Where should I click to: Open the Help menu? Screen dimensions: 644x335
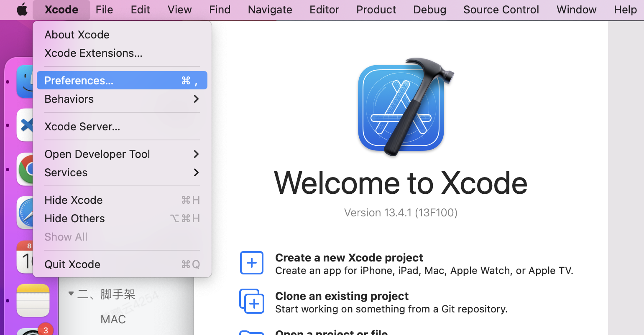(625, 10)
